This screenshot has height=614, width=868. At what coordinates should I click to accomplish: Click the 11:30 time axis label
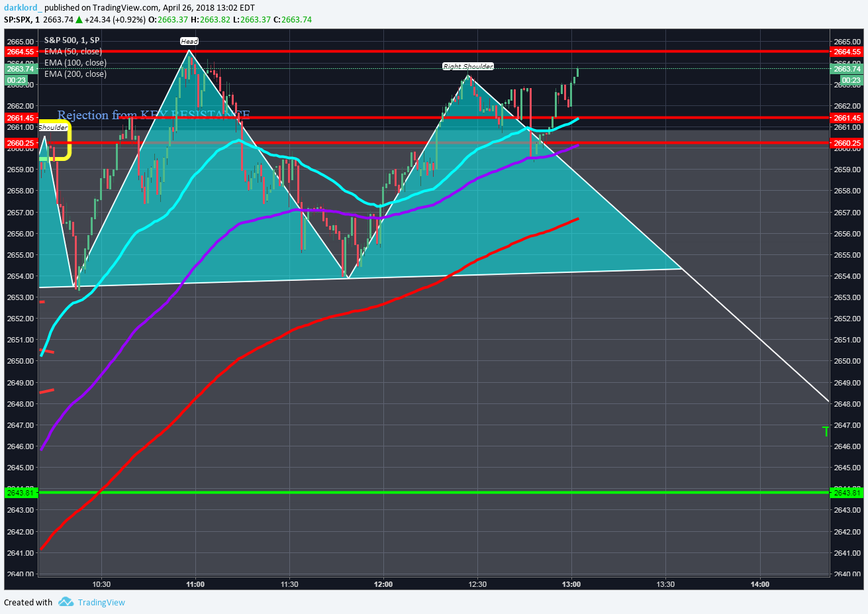coord(289,584)
